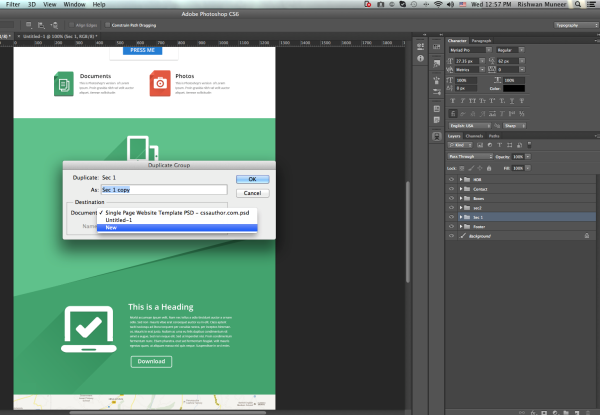
Task: Open path arrangement icon in options bar
Action: click(54, 25)
